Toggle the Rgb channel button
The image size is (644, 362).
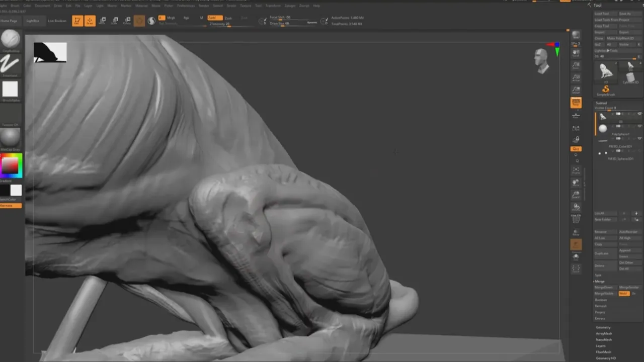tap(186, 18)
